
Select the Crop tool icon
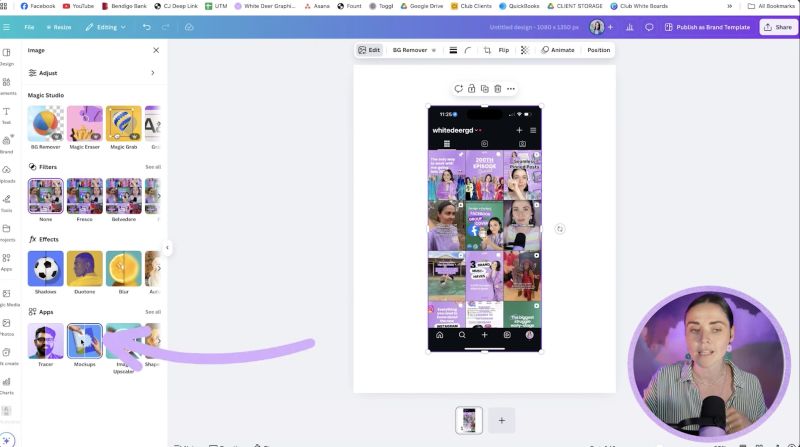pos(487,50)
